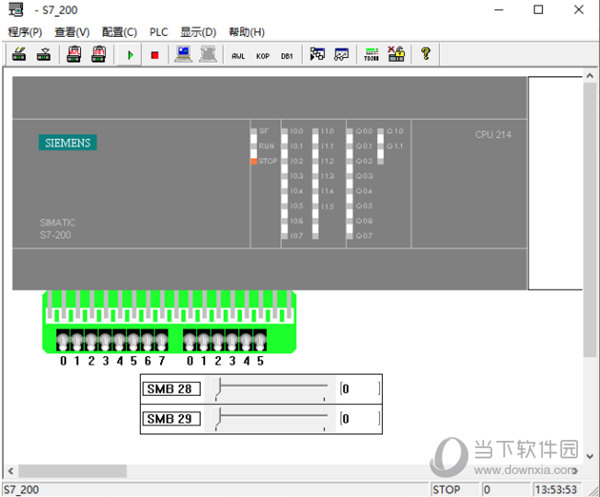
Task: Show the KOP ladder view
Action: (x=262, y=56)
